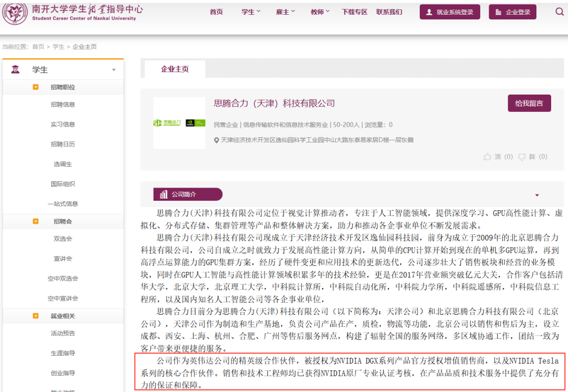Collapse the 招聘职位 sidebar section

point(36,87)
